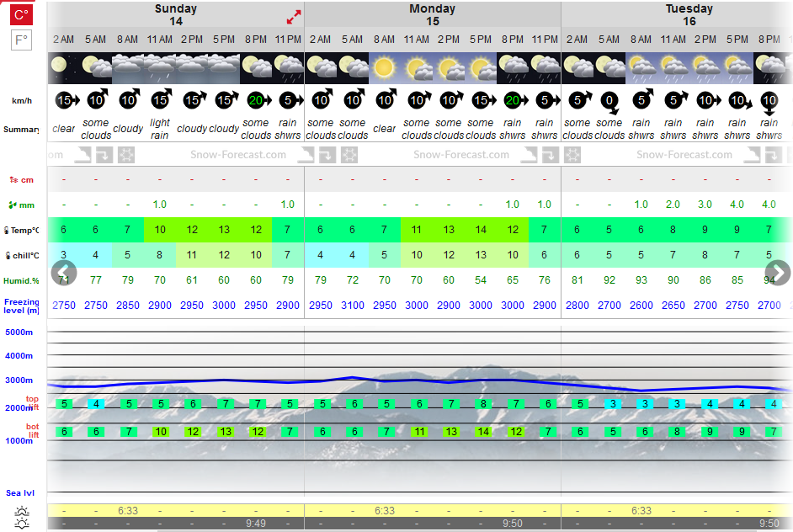Click the Sunday 2 PM time header

192,40
